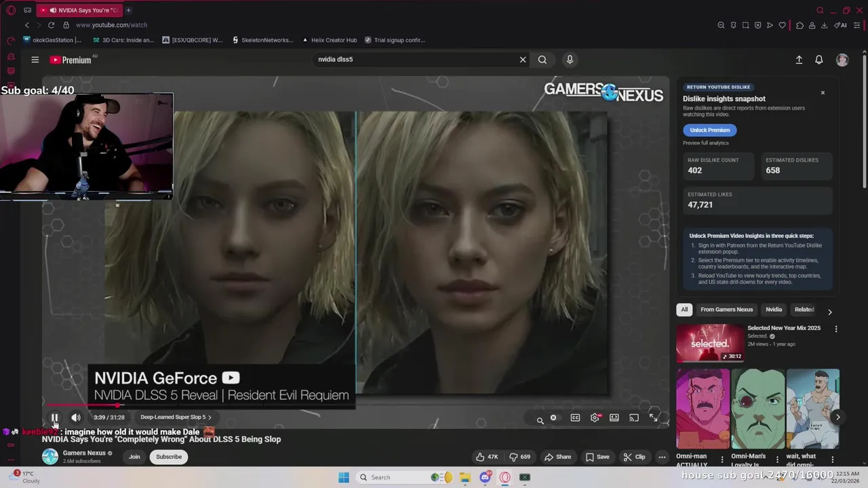Mute the video volume speaker
Screen dimensions: 868x488
76,418
